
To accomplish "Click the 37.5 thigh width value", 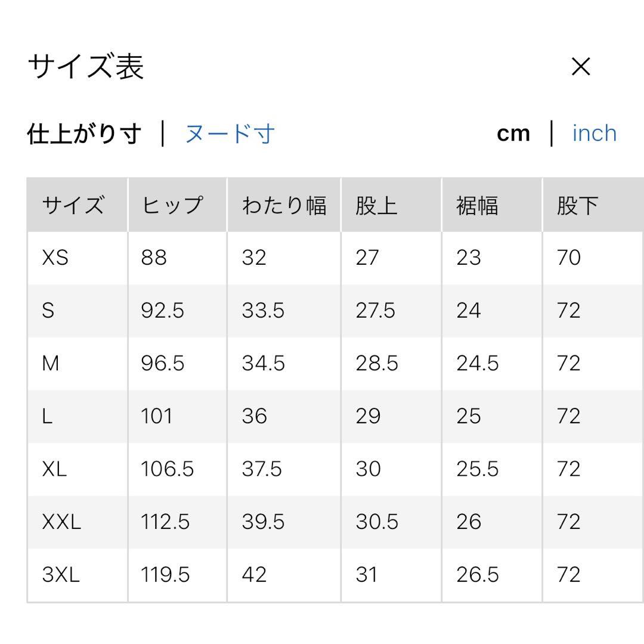I will pos(262,469).
